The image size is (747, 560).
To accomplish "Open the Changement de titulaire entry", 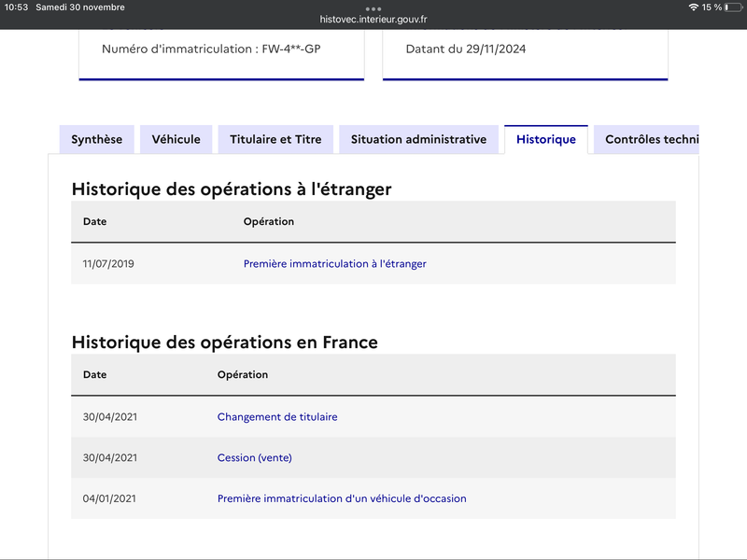I will coord(277,416).
